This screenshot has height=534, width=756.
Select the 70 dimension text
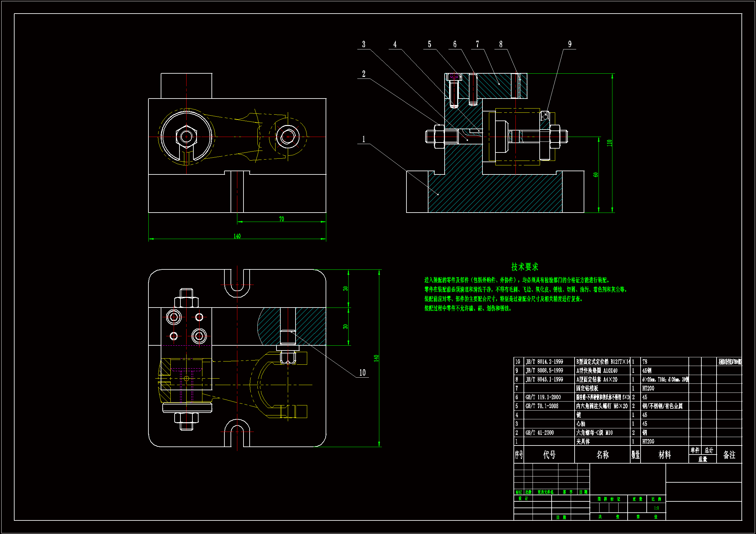pyautogui.click(x=281, y=219)
